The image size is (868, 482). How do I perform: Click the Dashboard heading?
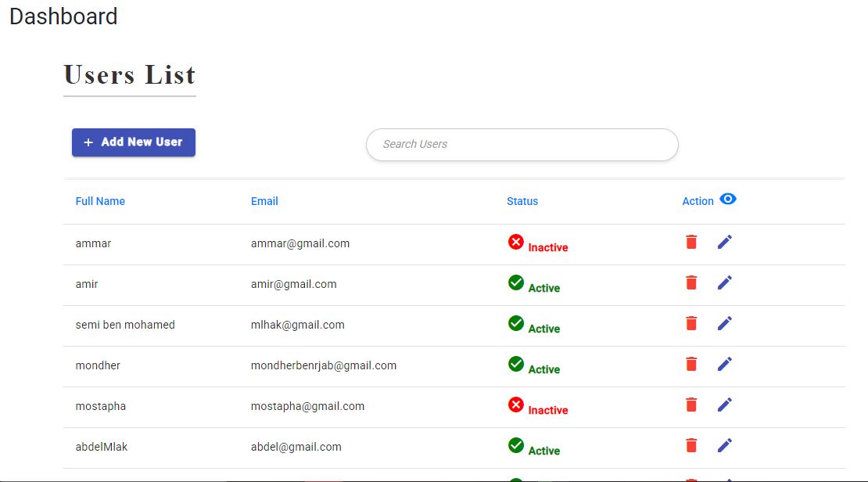(63, 16)
